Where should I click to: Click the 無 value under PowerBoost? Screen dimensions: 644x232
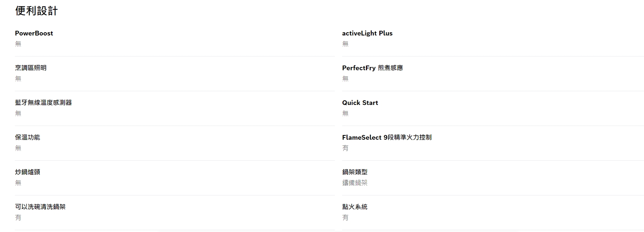pos(18,44)
